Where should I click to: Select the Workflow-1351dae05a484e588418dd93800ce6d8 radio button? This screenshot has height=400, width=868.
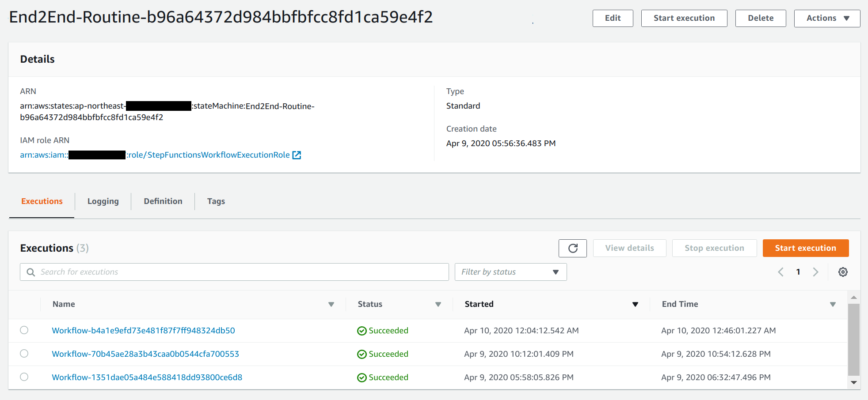tap(24, 377)
